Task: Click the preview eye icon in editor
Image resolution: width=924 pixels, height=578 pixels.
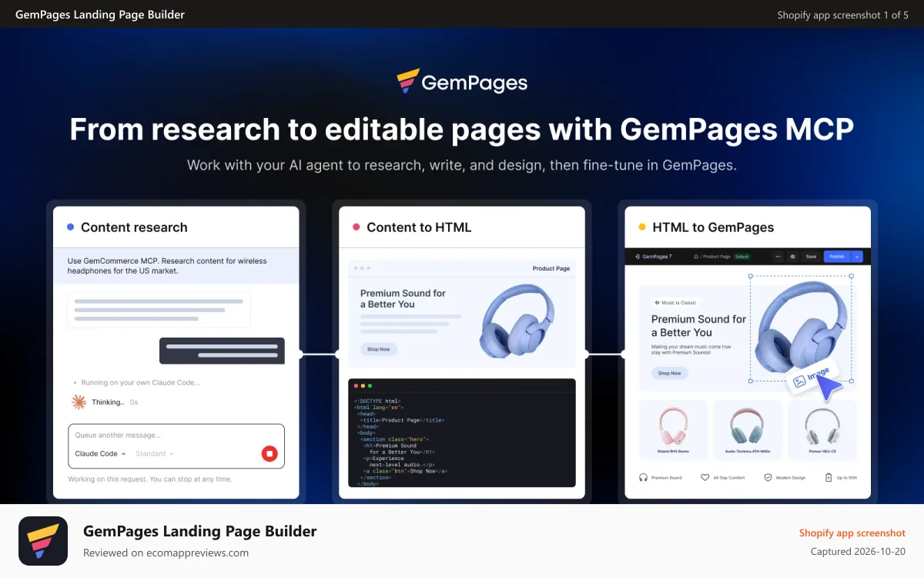Action: 792,257
